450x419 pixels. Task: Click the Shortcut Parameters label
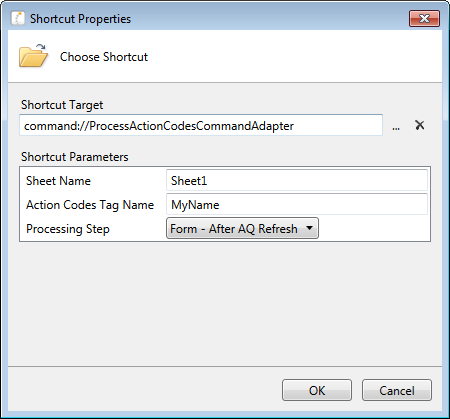(x=75, y=157)
